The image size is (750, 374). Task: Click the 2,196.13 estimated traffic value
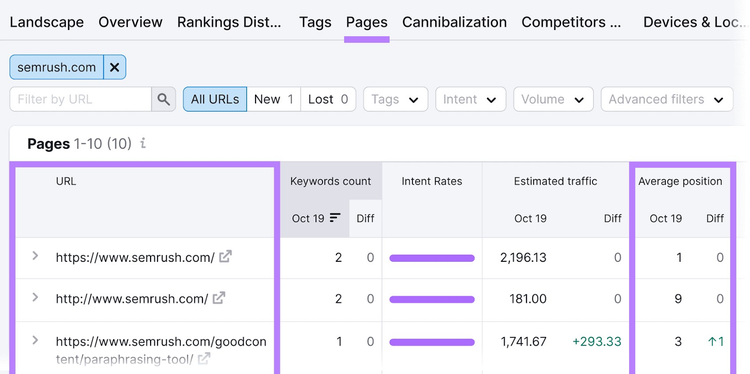pos(523,258)
